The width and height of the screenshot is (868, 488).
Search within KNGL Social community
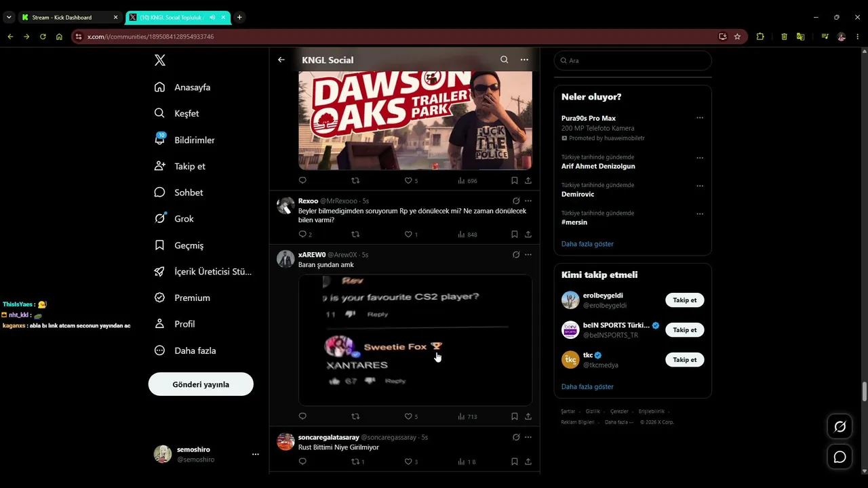pos(504,60)
